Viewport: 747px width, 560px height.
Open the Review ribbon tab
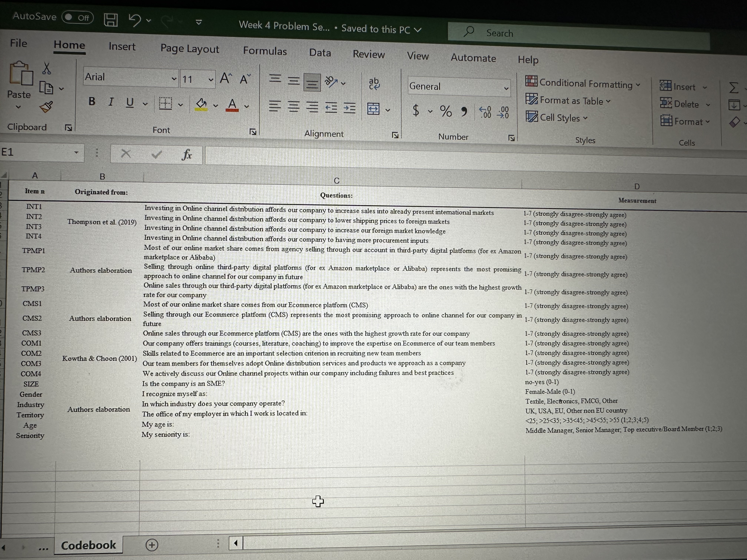[368, 54]
